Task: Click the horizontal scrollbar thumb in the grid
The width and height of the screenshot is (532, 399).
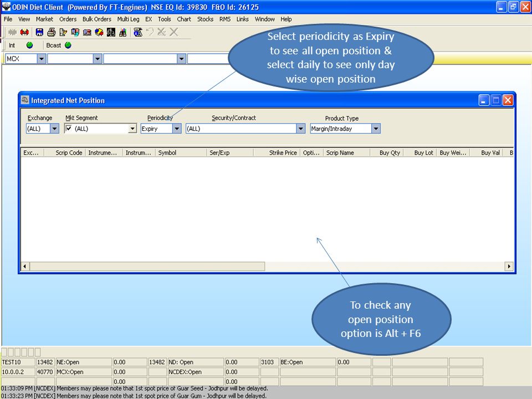Action: point(147,267)
